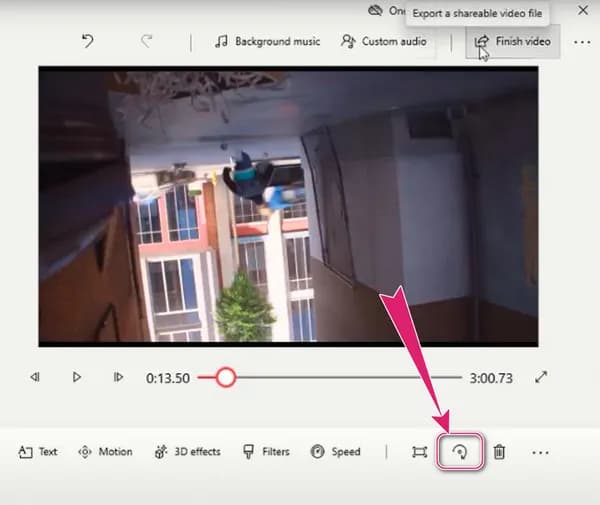Expand preview to full screen
The height and width of the screenshot is (505, 600).
point(541,377)
